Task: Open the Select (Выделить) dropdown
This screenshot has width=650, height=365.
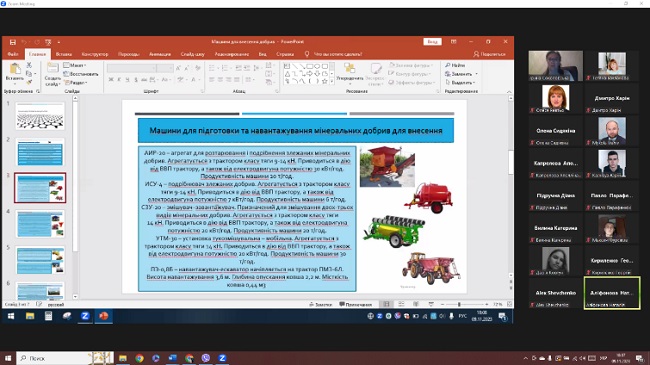Action: (460, 83)
